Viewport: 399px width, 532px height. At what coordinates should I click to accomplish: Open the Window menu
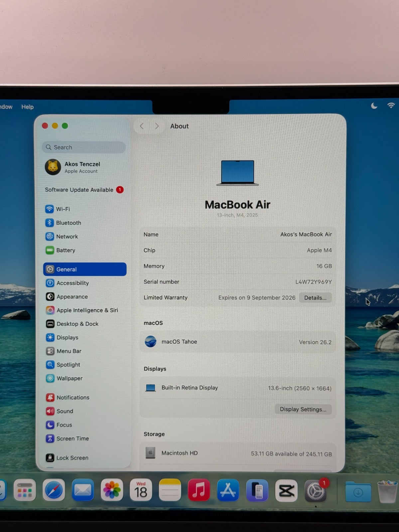click(x=6, y=107)
